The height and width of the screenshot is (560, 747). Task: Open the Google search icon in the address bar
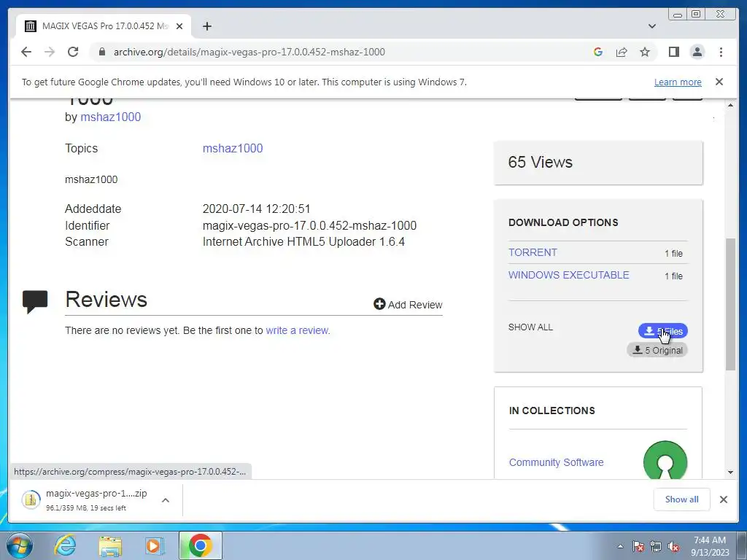598,52
